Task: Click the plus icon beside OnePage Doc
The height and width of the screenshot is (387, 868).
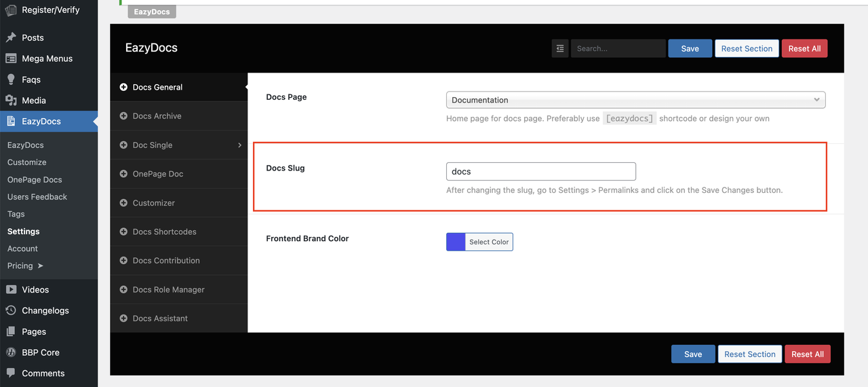Action: (x=123, y=174)
